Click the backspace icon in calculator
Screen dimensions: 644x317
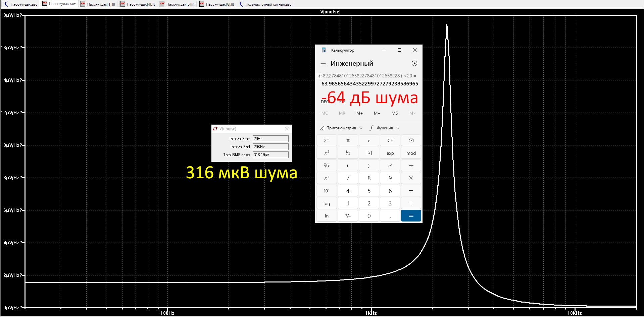[411, 140]
